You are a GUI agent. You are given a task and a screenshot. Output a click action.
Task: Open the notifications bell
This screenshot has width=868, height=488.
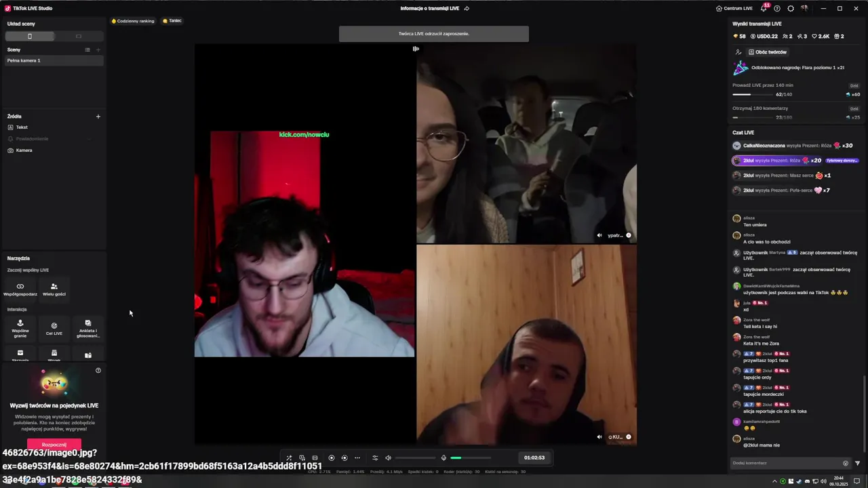coord(764,8)
